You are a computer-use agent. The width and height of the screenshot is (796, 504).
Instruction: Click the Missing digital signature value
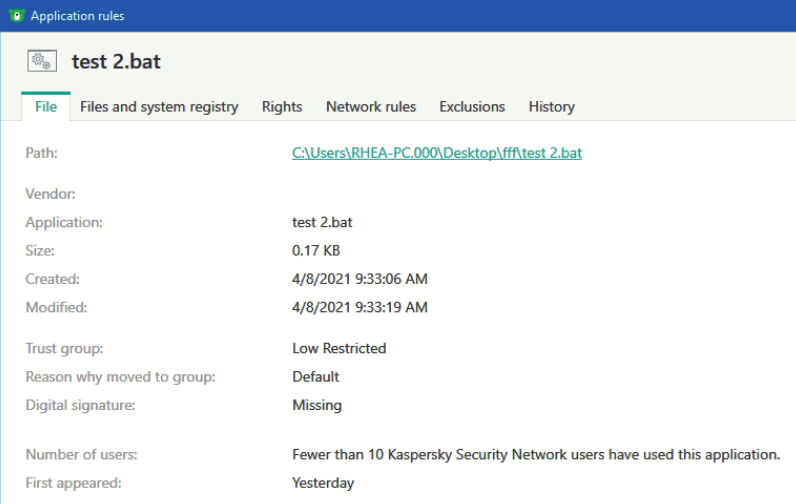(317, 405)
